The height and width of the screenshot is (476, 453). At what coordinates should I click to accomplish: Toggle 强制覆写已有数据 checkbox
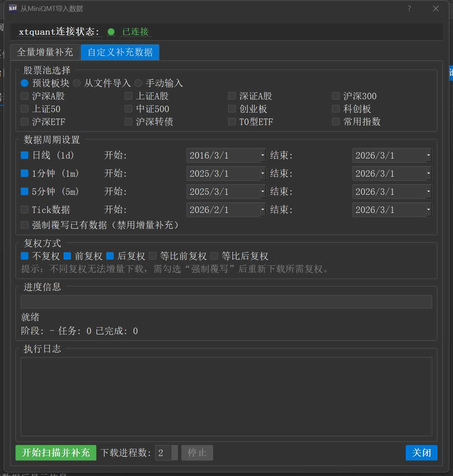point(25,225)
